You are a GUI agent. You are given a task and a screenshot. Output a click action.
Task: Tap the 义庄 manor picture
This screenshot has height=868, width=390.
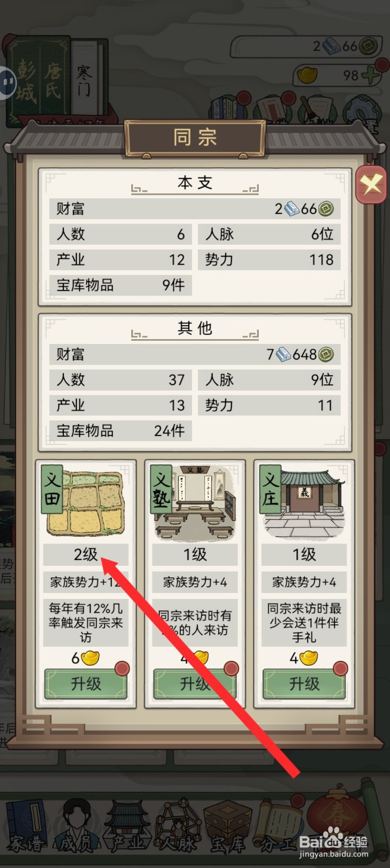tap(304, 502)
